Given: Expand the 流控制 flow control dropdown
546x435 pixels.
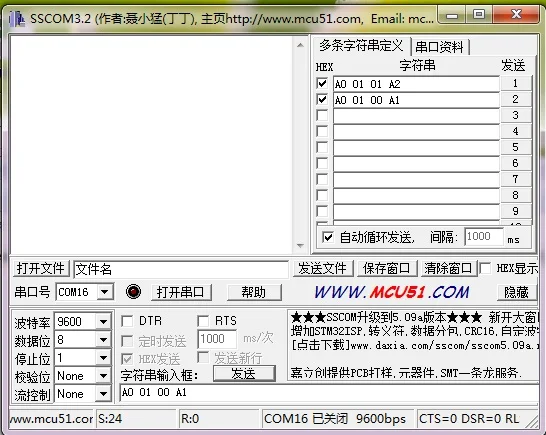Looking at the screenshot, I should pos(103,394).
